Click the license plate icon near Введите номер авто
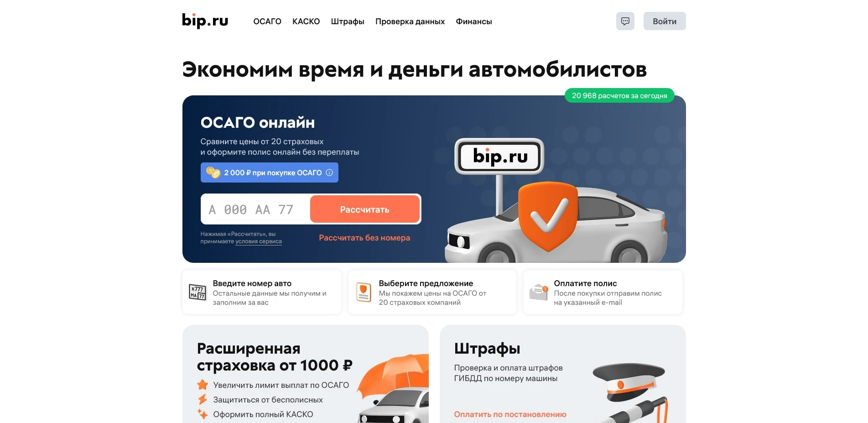This screenshot has height=423, width=868. click(x=198, y=292)
